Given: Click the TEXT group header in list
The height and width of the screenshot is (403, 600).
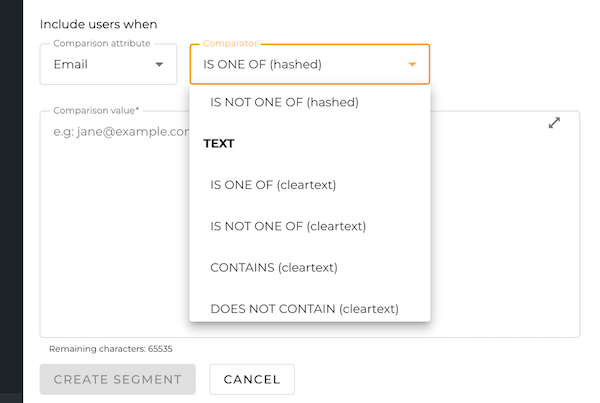Looking at the screenshot, I should (x=219, y=143).
